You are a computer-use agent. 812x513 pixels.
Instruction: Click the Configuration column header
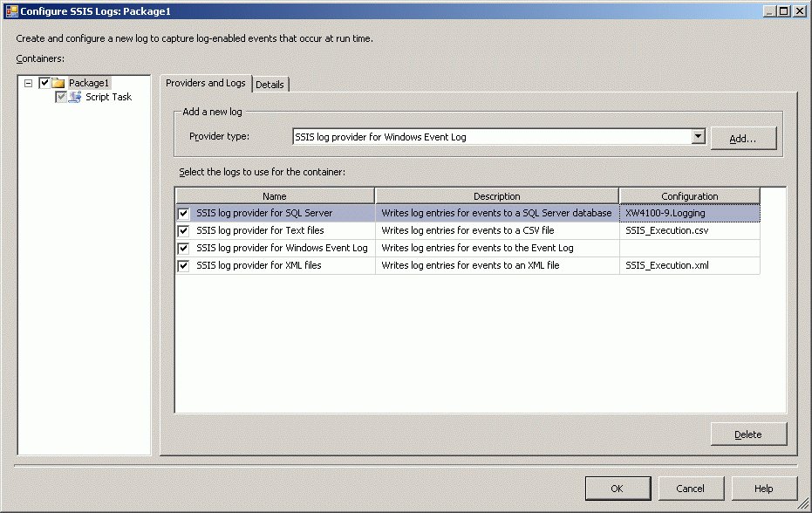click(x=689, y=196)
